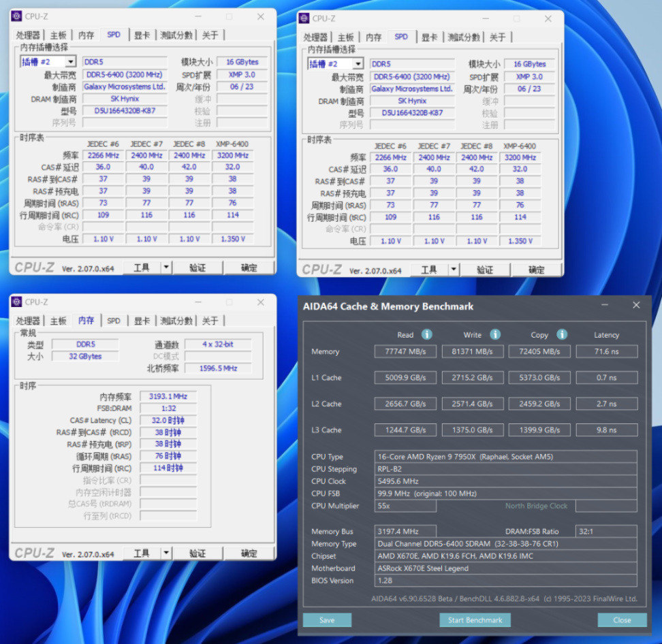Click 确定 button in top-right CPU-Z
Viewport: 662px width, 644px height.
coord(536,270)
